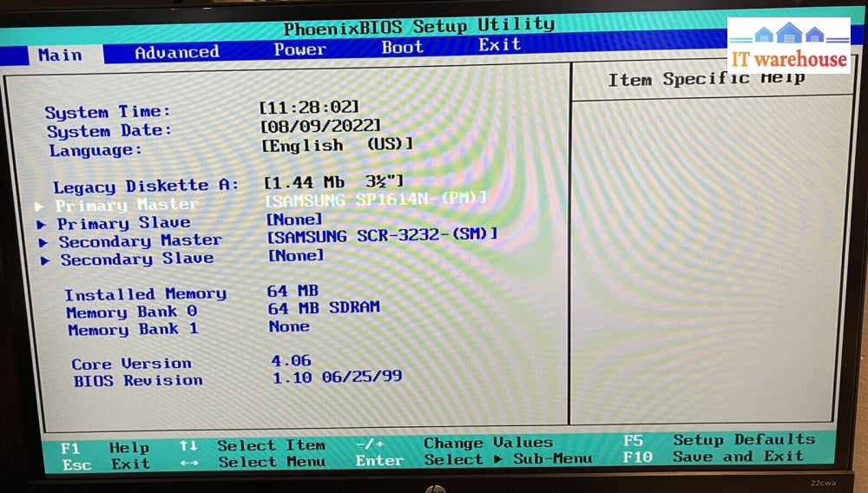Change the Language English (US) setting
The height and width of the screenshot is (493, 868).
coord(338,145)
